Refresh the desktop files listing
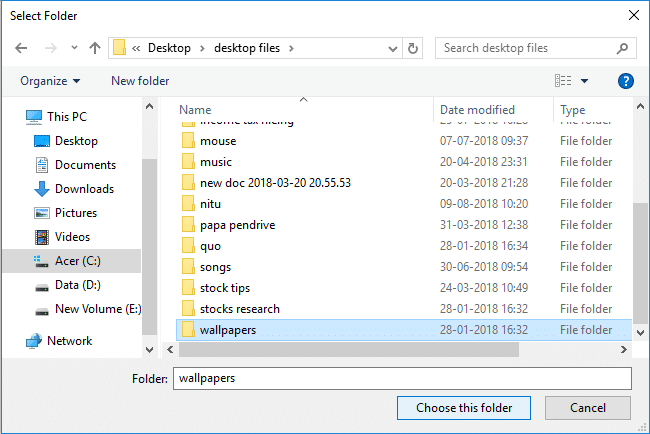The width and height of the screenshot is (650, 434). (412, 48)
